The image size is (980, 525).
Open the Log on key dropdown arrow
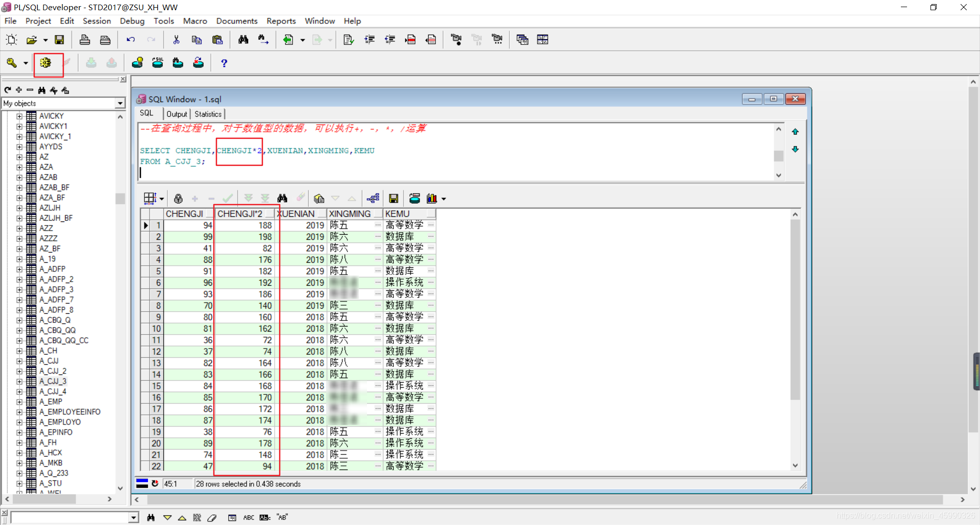tap(26, 63)
